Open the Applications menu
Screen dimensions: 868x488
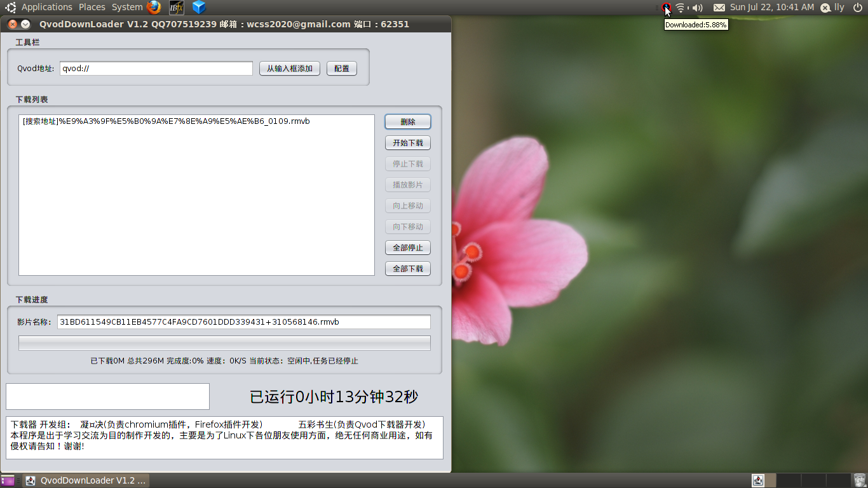tap(47, 8)
